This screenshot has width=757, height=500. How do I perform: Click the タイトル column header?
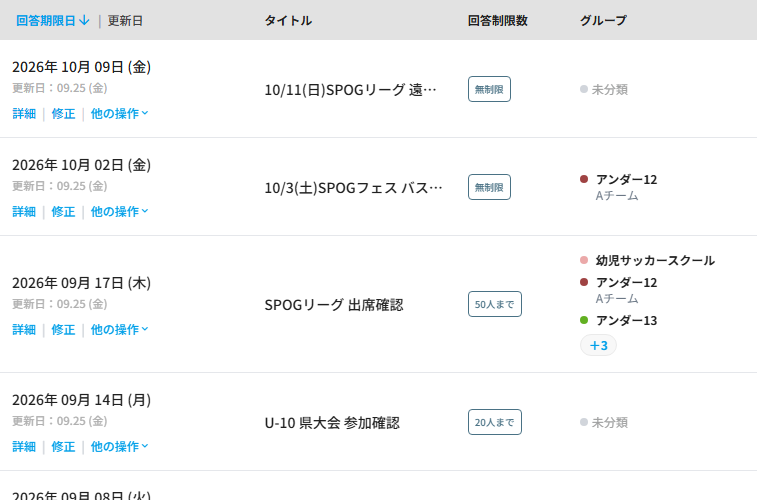(x=288, y=21)
